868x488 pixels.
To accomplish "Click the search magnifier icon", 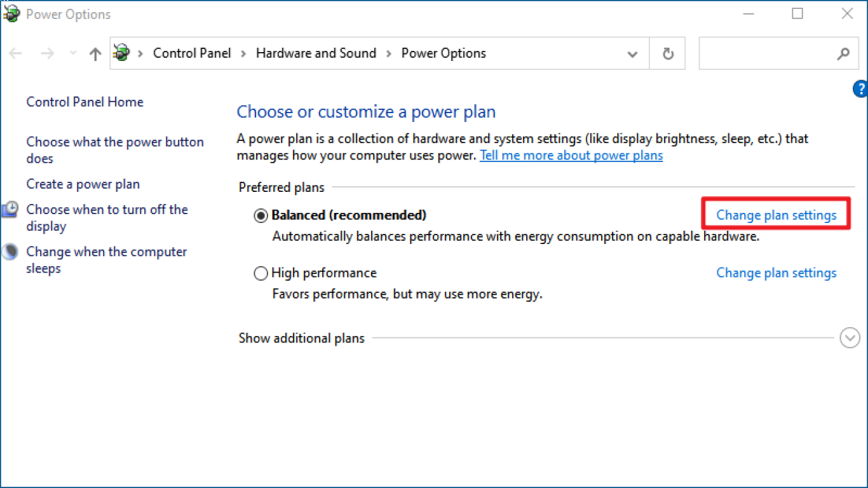I will pyautogui.click(x=843, y=54).
